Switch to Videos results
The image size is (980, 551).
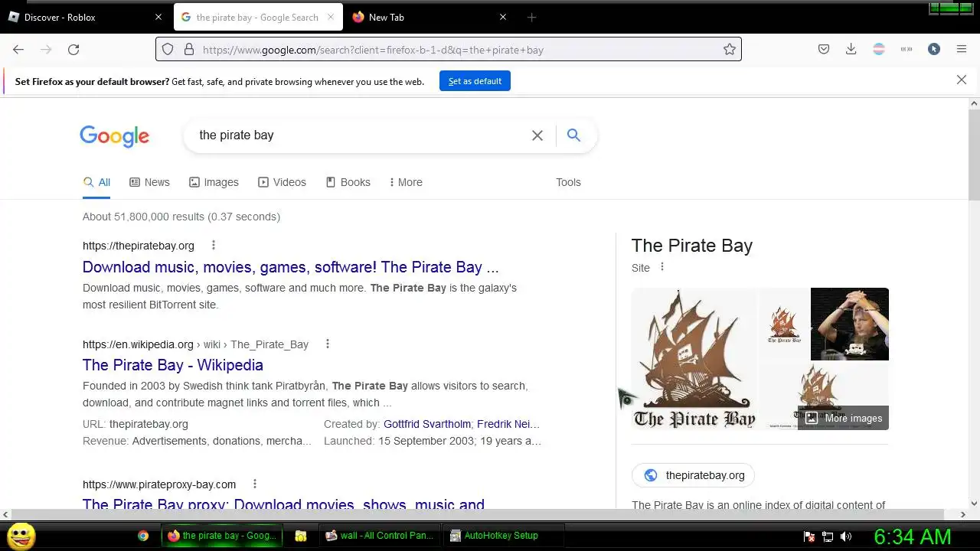[282, 182]
